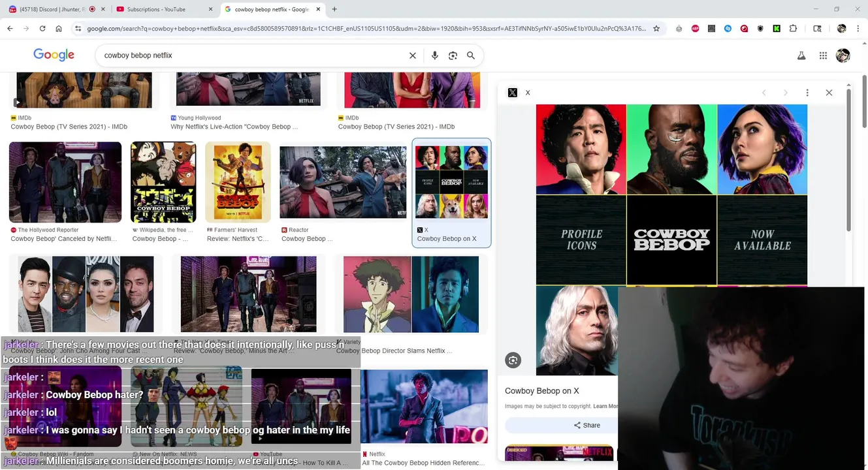Open the anime versus live-action Spike thumbnail

[x=411, y=294]
